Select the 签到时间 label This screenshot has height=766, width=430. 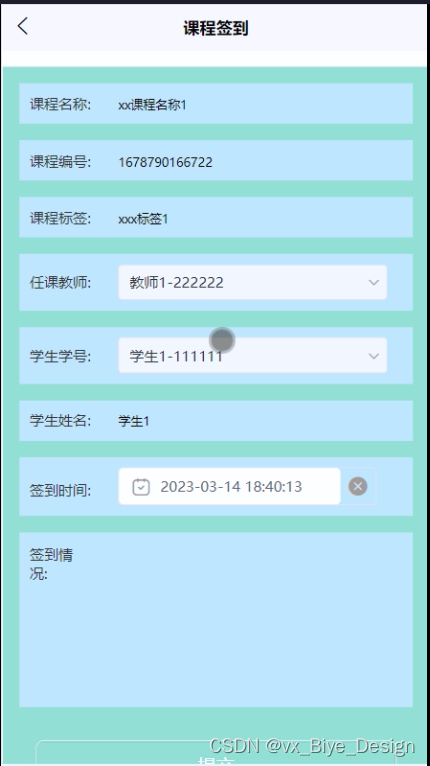[x=60, y=490]
